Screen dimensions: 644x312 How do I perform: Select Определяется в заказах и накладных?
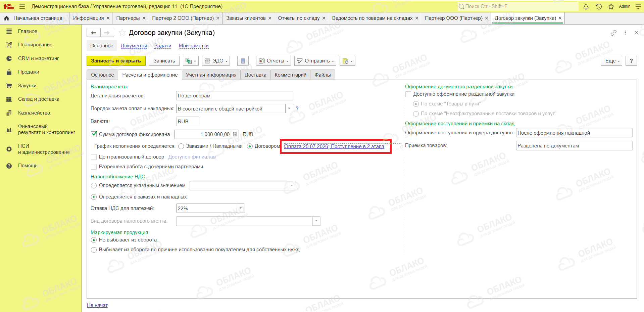(x=94, y=197)
